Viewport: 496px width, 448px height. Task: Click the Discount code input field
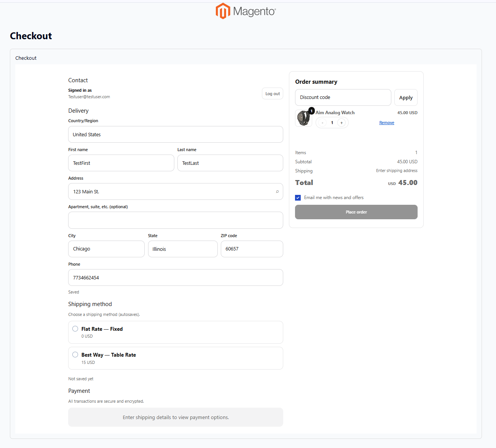coord(343,97)
